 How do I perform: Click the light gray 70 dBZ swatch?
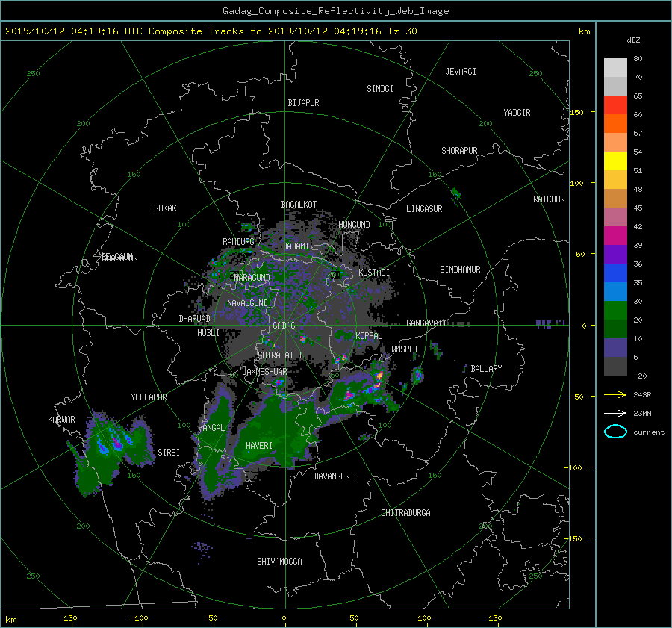tap(615, 68)
